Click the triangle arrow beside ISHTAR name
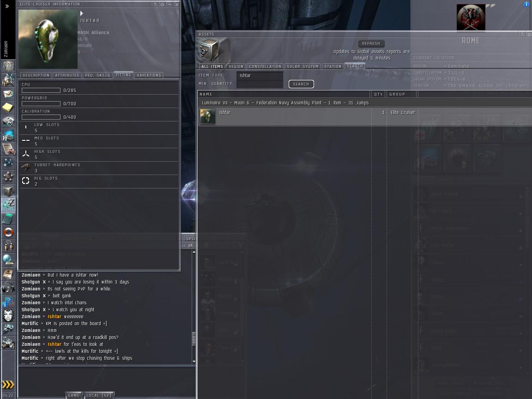 coord(81,13)
